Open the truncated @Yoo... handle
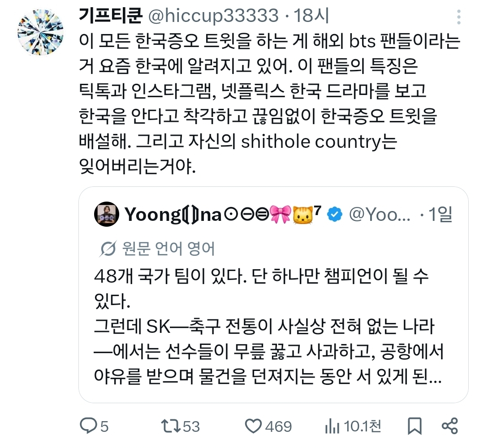 380,215
